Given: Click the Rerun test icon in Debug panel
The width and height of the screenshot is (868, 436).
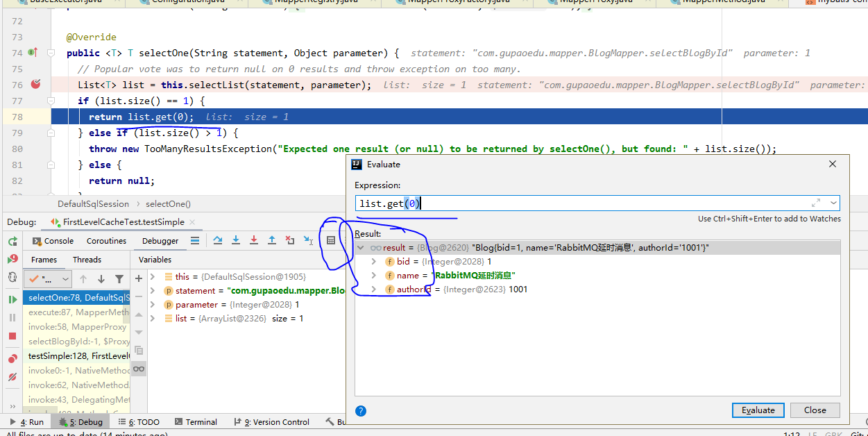Looking at the screenshot, I should coord(12,241).
